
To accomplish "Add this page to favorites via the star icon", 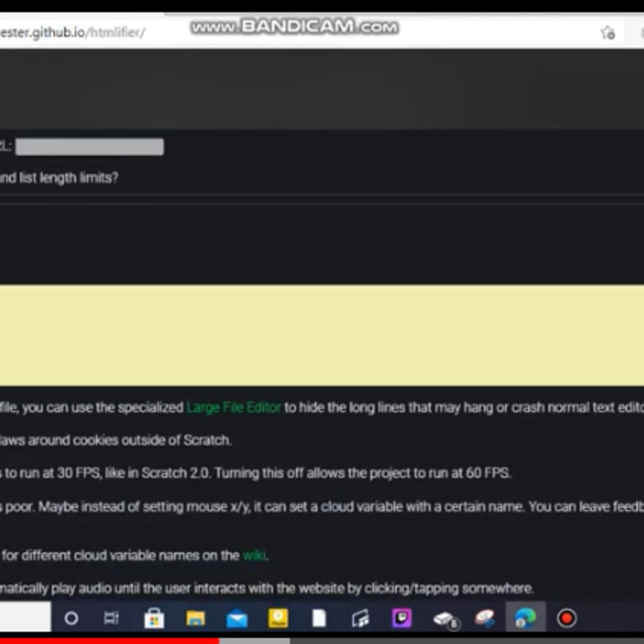I will point(608,33).
